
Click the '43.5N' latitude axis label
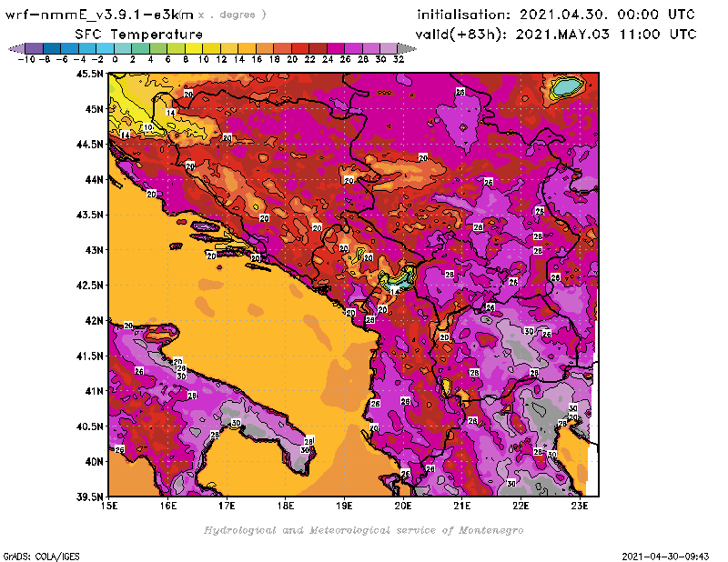point(89,215)
